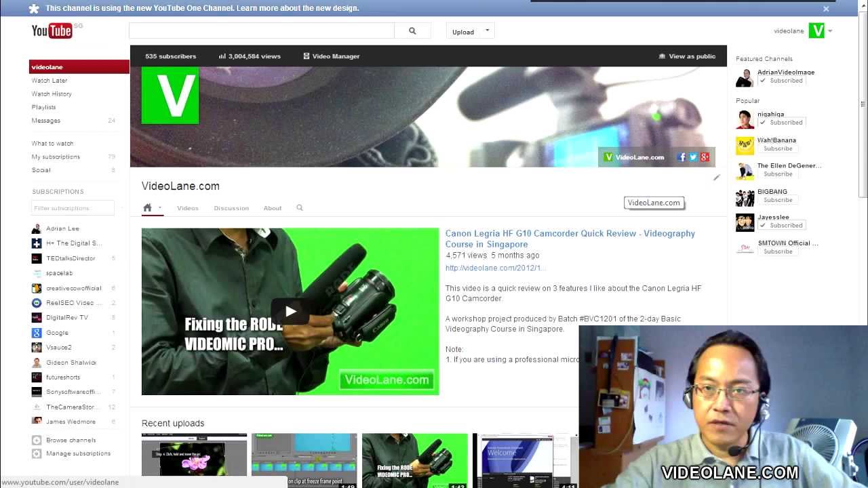Open creativecowofficial subscription icon
Screen dimensions: 868x488
click(x=37, y=288)
